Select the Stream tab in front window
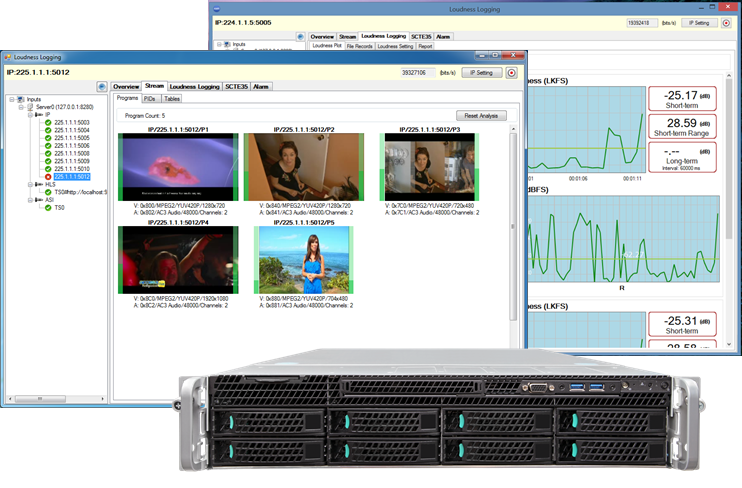This screenshot has height=488, width=742. pos(154,86)
